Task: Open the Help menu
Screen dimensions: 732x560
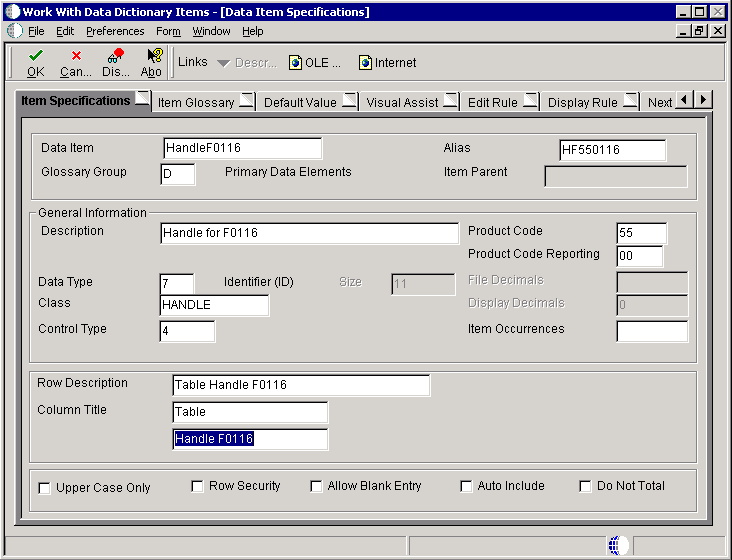Action: click(253, 31)
